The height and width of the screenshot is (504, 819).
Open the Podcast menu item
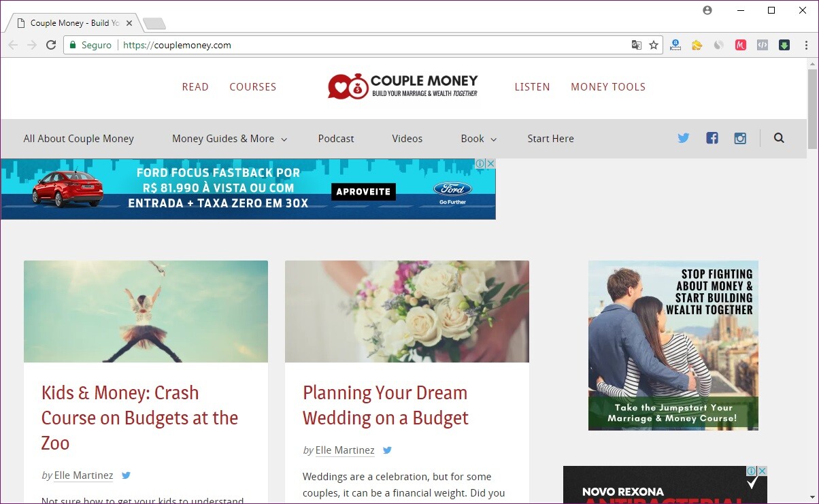(336, 139)
